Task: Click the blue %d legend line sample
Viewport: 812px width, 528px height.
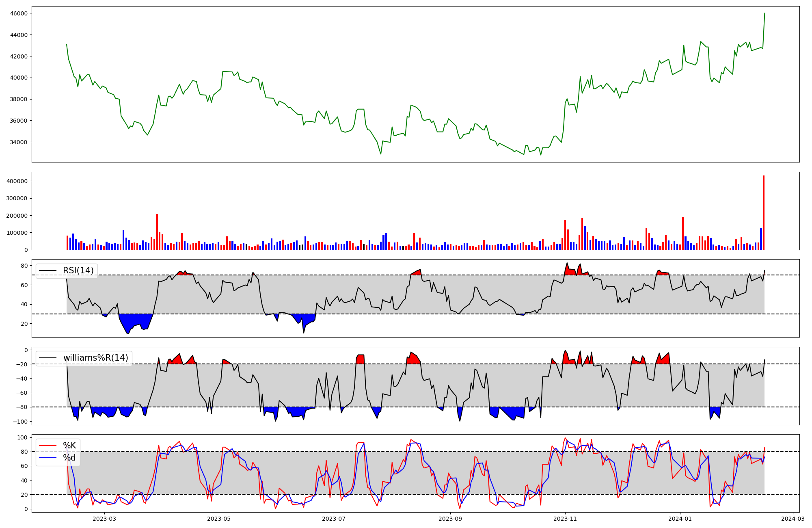Action: click(x=47, y=459)
